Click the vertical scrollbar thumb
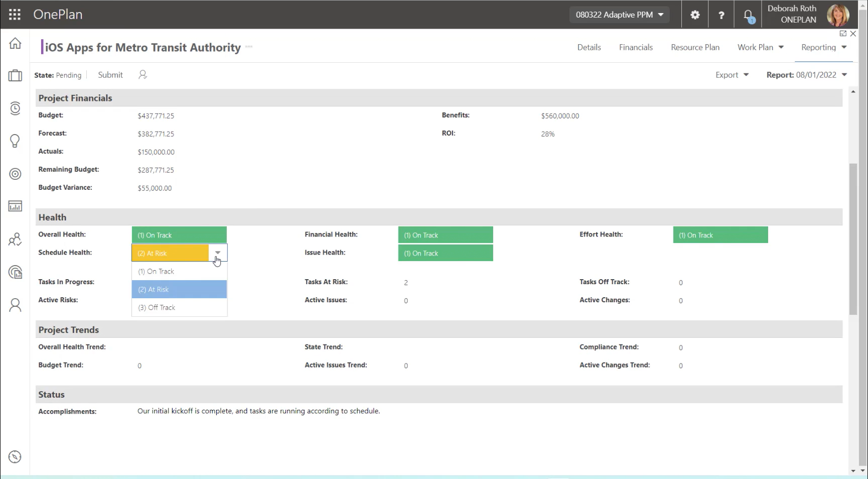The height and width of the screenshot is (479, 868). (853, 238)
